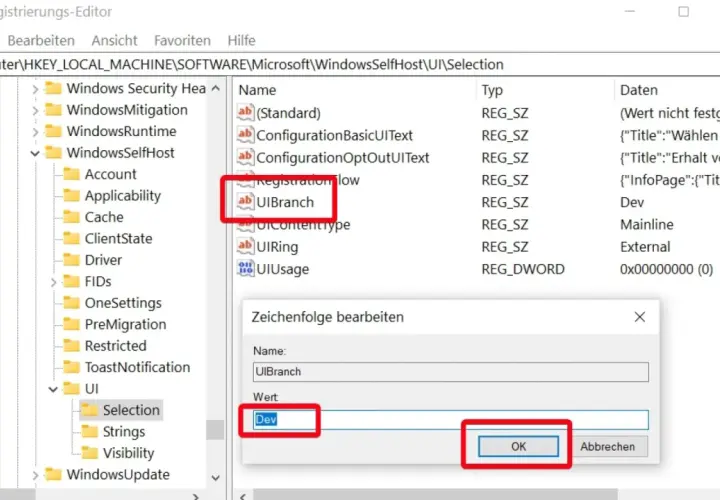Expand the WindowsUpdate tree node
Screen dimensions: 720x500
coord(35,475)
